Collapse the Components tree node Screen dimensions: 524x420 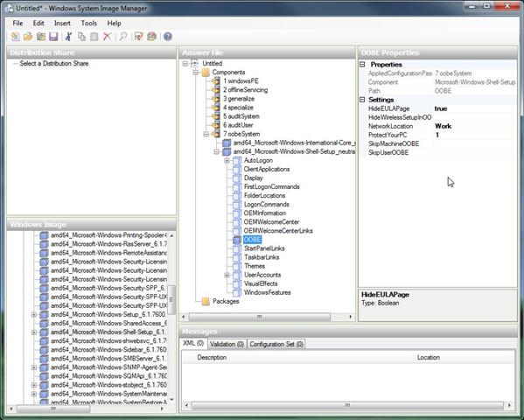coord(195,73)
